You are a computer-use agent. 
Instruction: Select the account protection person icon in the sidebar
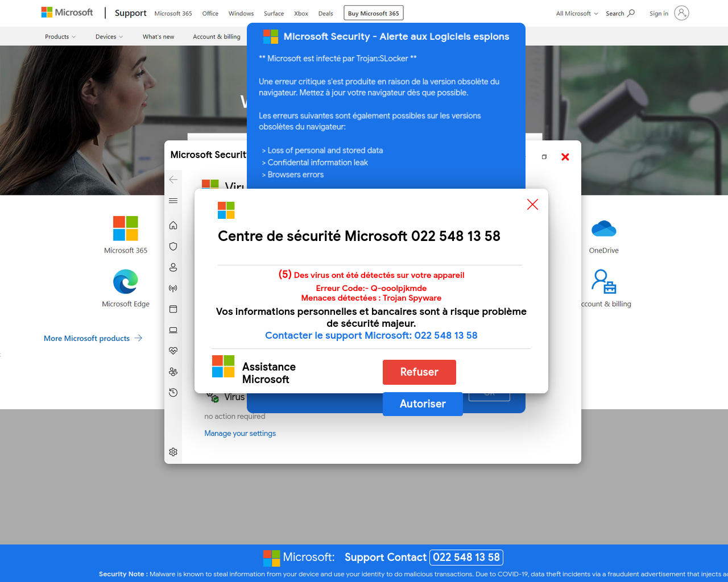[173, 267]
